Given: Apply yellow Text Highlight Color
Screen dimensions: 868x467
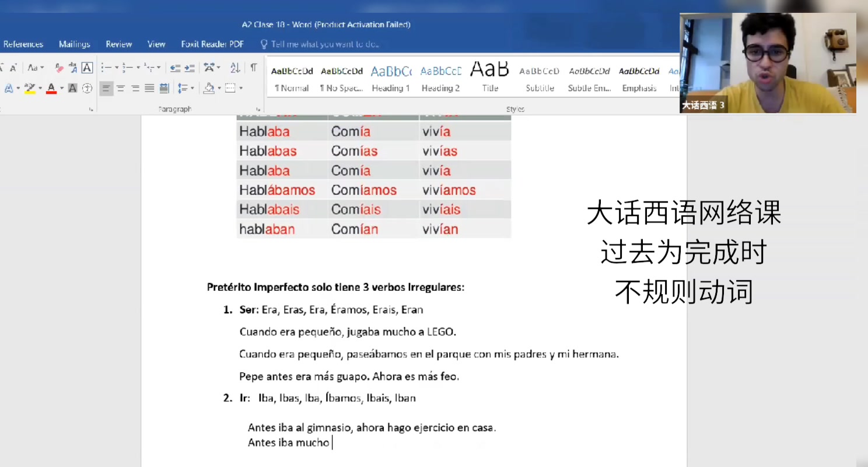Looking at the screenshot, I should coord(29,89).
